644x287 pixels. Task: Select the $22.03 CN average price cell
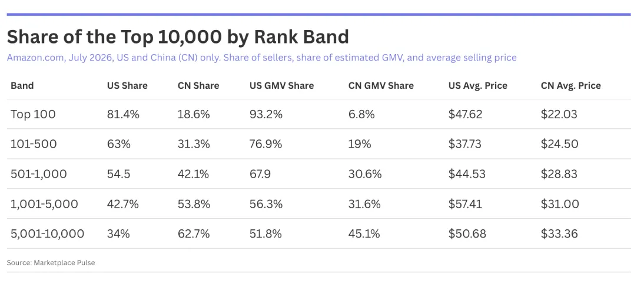559,114
